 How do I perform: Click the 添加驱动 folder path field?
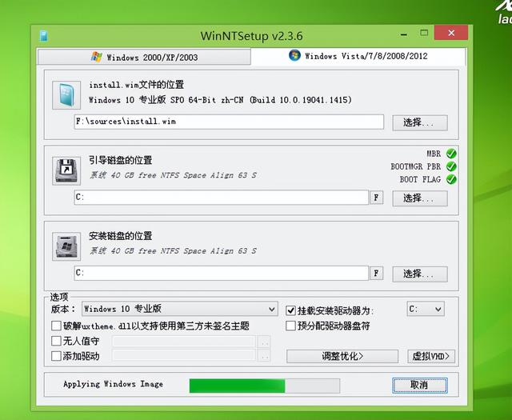tap(184, 356)
